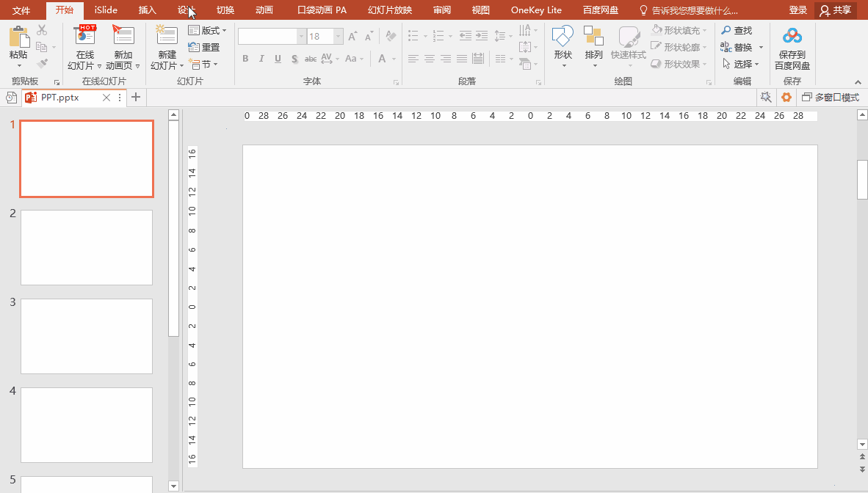Click the new animation page (新加动画页) icon

(x=123, y=37)
